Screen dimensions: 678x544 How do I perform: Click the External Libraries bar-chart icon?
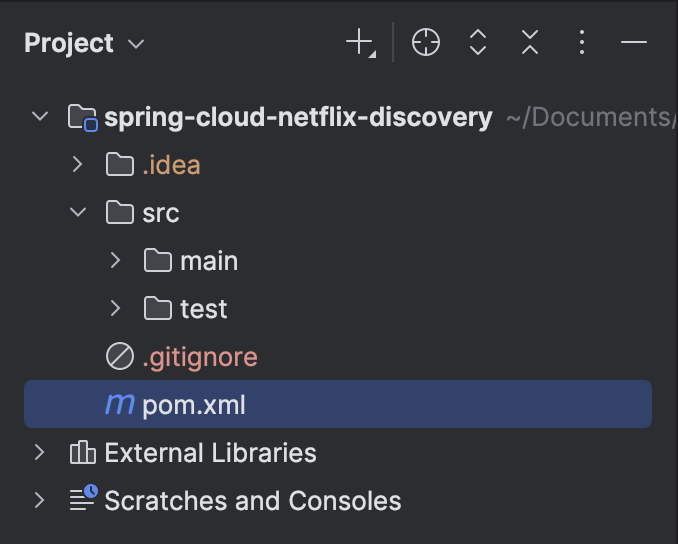83,452
